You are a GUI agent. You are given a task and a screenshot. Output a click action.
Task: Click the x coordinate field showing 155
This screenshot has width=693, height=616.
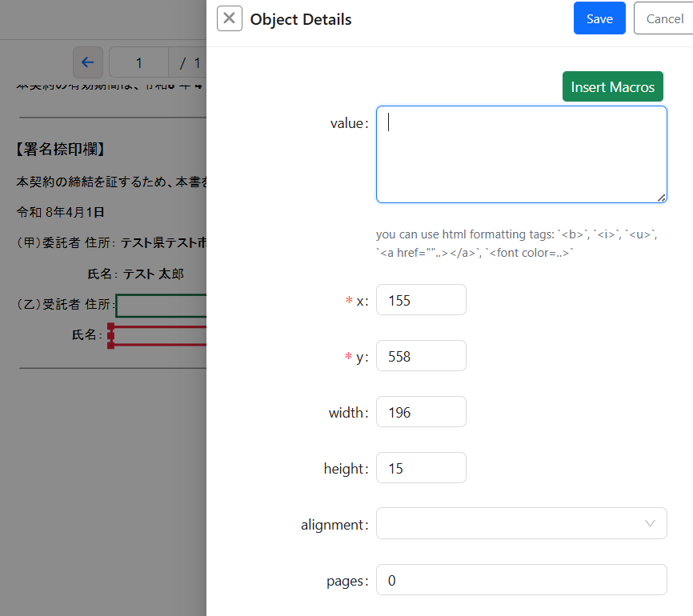click(421, 300)
